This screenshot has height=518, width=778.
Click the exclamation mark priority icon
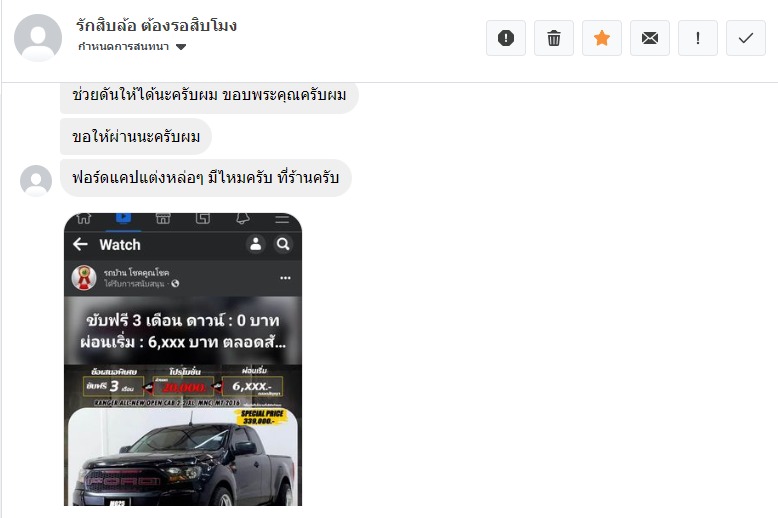coord(698,38)
